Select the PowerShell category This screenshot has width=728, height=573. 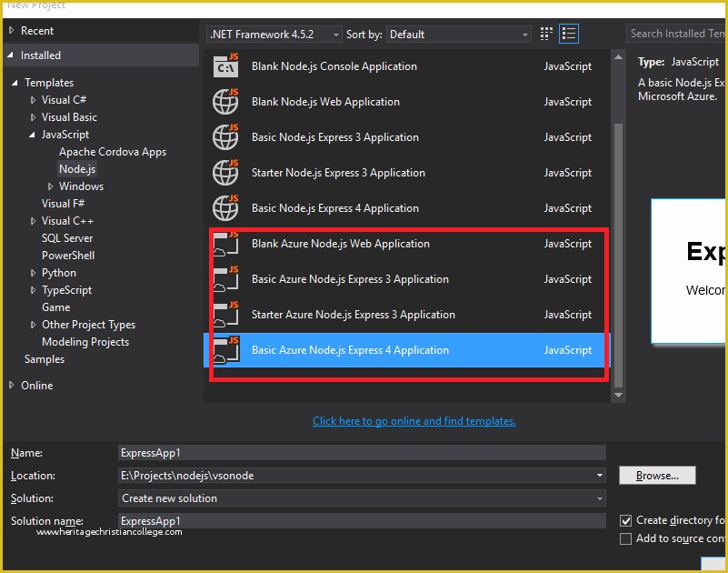tap(68, 256)
